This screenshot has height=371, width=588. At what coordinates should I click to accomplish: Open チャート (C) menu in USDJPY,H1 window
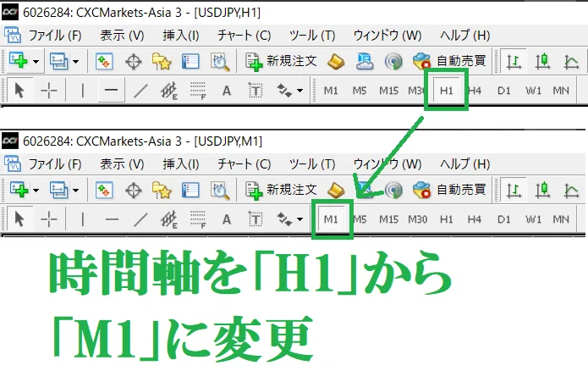pyautogui.click(x=245, y=36)
